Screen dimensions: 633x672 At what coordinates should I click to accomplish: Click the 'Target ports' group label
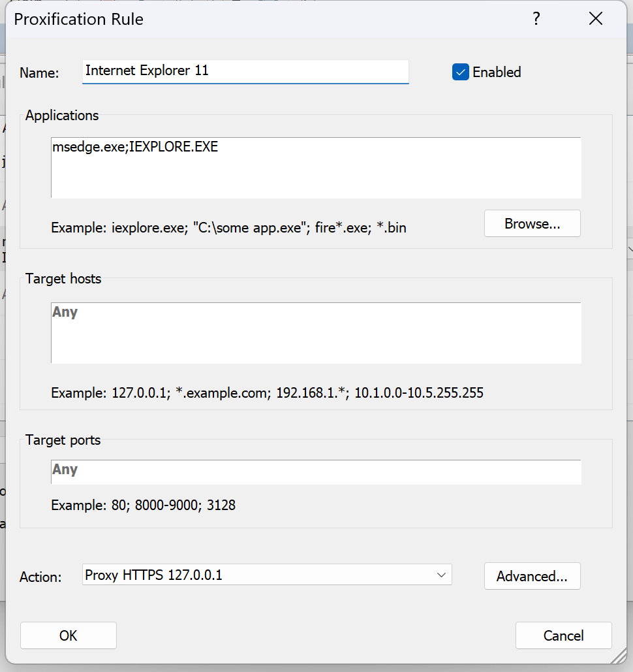click(63, 440)
